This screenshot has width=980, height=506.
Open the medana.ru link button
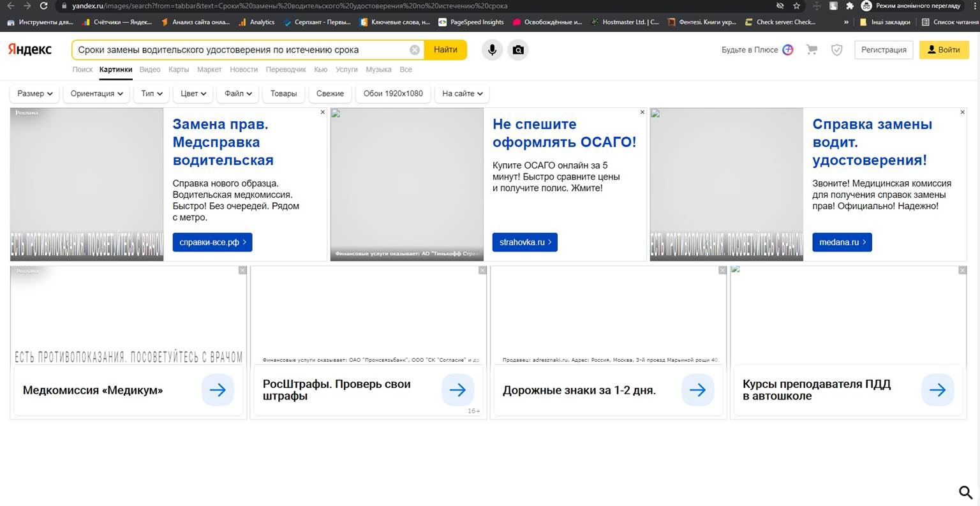click(x=842, y=242)
